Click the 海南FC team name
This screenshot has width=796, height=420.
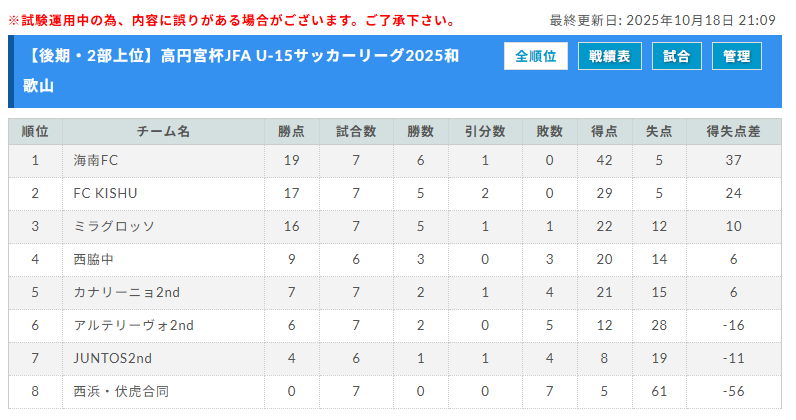click(x=96, y=160)
